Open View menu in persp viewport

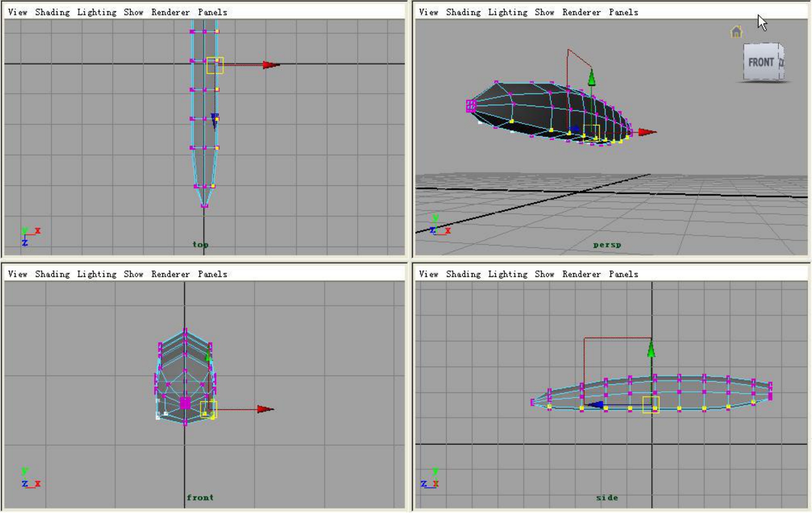pos(428,12)
